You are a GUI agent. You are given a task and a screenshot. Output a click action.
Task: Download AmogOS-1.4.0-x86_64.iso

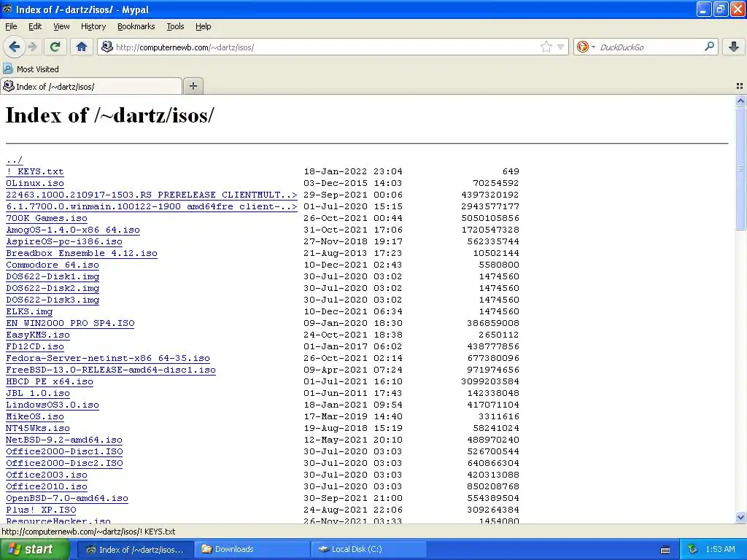pos(73,230)
